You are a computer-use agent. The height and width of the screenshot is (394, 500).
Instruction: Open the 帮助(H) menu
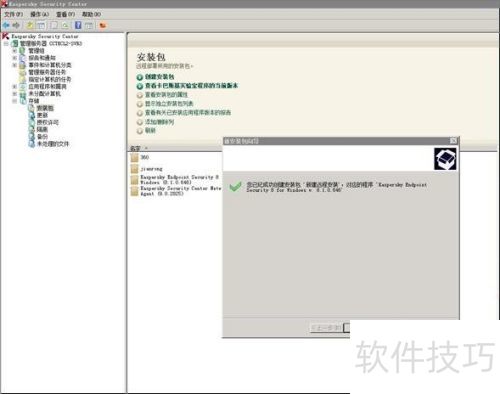91,14
